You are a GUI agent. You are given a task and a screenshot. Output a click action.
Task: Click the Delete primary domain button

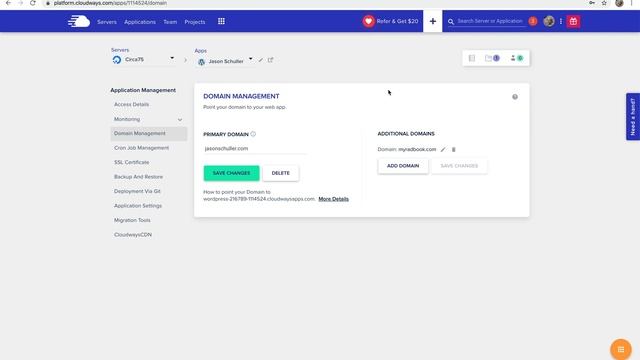[281, 173]
